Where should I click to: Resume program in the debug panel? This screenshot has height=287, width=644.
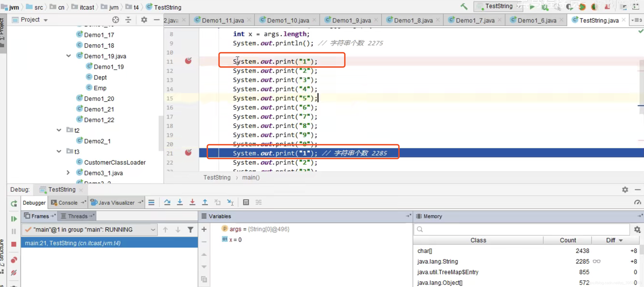[x=14, y=219]
